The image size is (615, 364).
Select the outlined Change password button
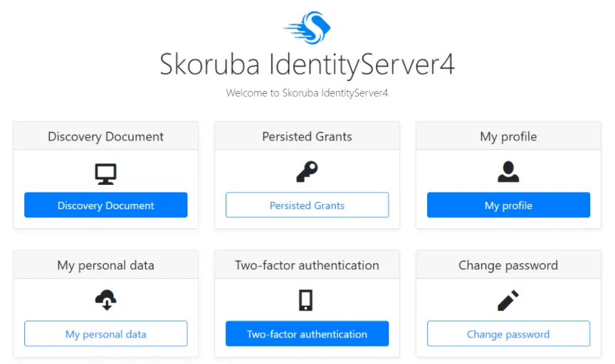coord(508,333)
